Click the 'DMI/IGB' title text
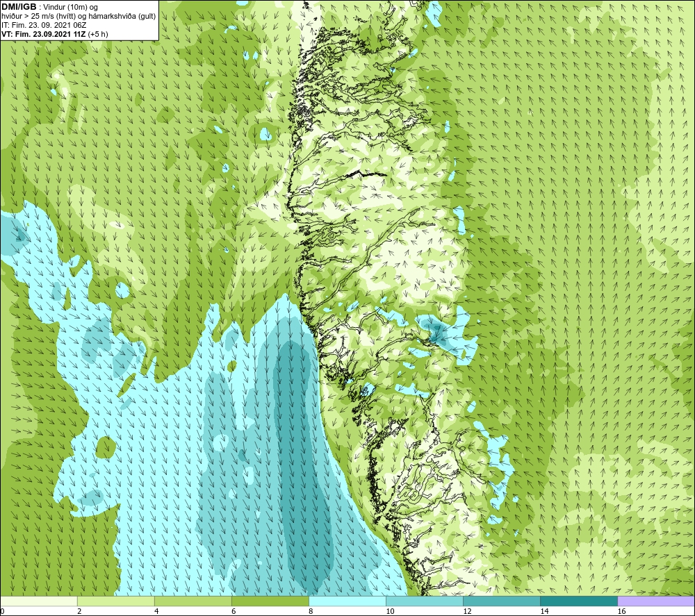 [19, 7]
